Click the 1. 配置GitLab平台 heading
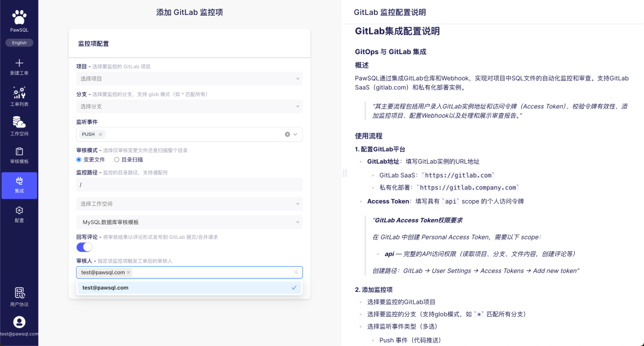 pyautogui.click(x=380, y=149)
